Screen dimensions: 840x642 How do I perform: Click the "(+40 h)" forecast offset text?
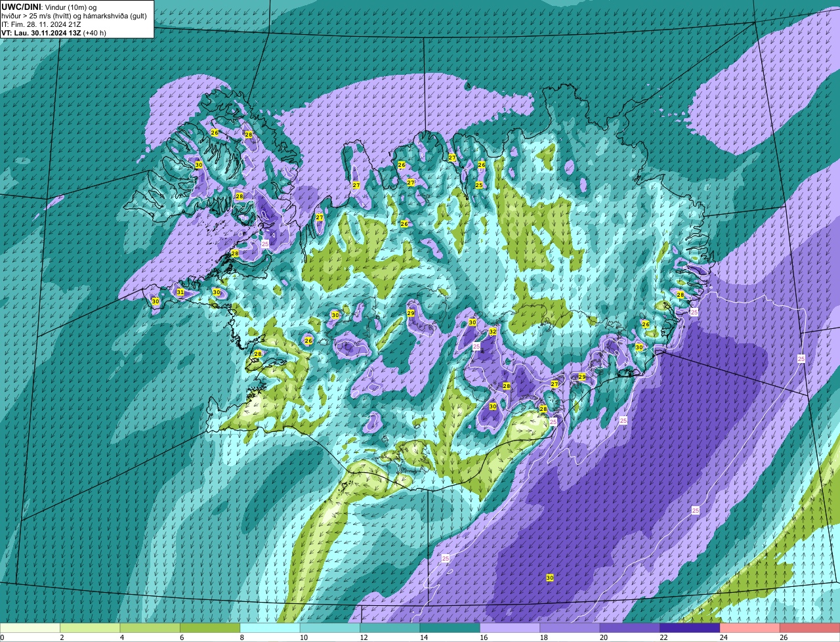tap(94, 33)
